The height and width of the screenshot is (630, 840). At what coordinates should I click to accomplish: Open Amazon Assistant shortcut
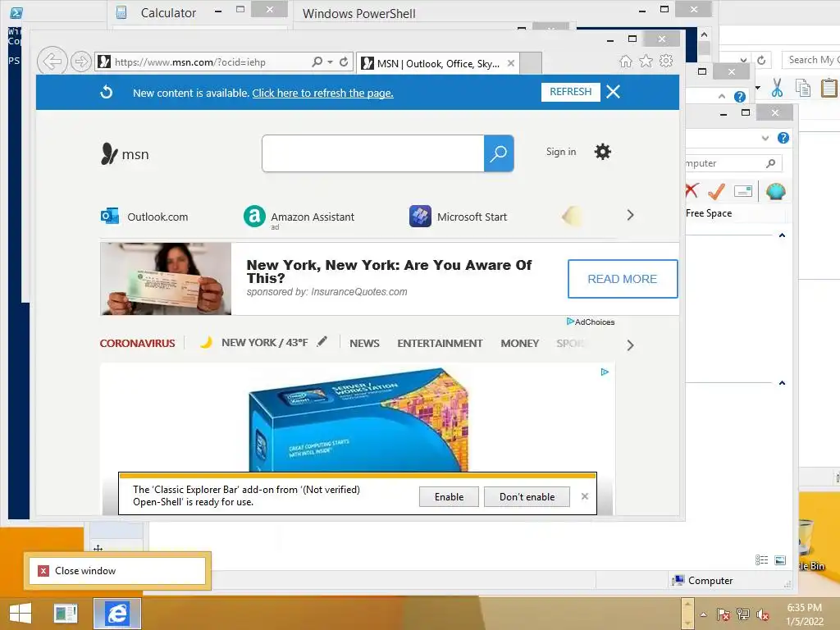pos(299,217)
